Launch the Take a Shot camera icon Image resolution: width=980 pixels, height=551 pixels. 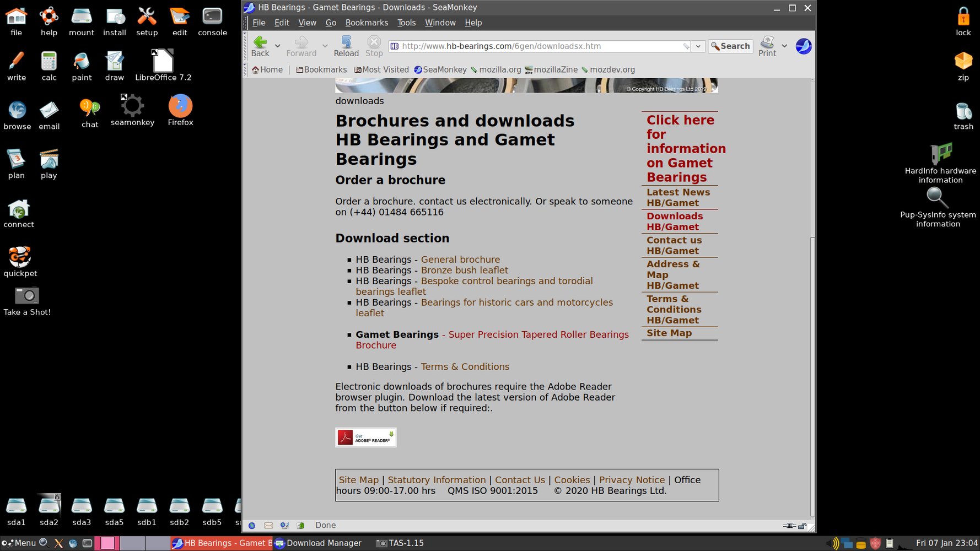coord(26,296)
